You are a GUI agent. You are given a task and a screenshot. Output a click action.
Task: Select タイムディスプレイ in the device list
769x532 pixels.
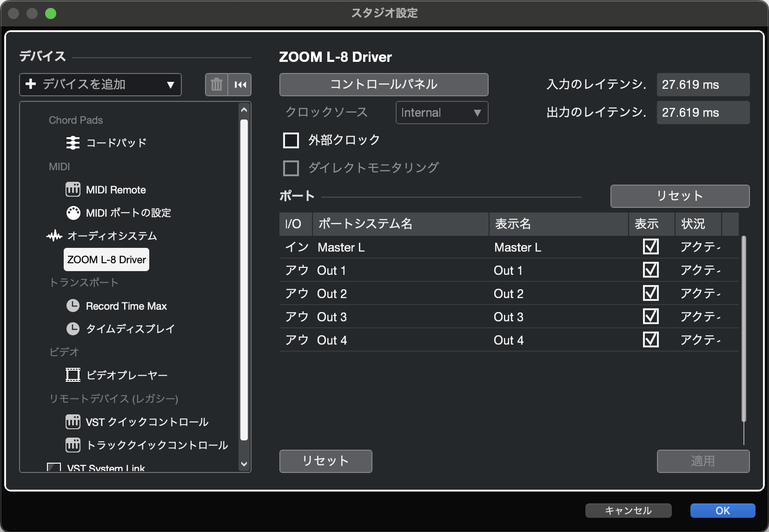point(130,329)
